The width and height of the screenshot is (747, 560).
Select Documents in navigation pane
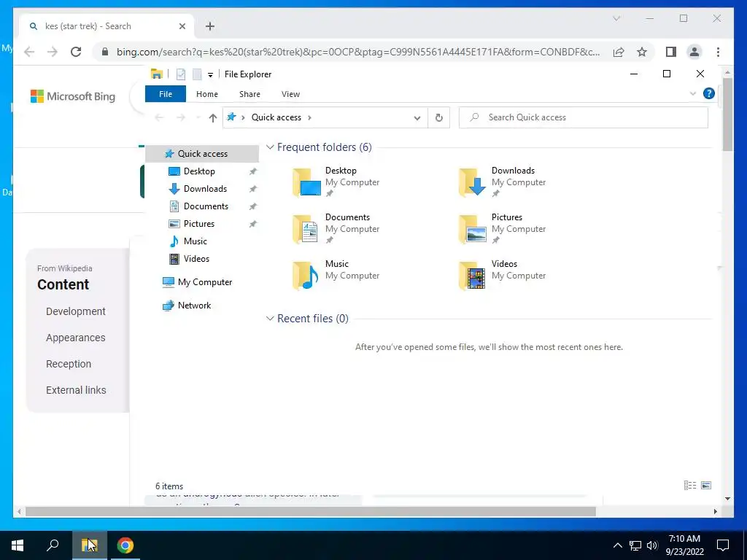(206, 206)
